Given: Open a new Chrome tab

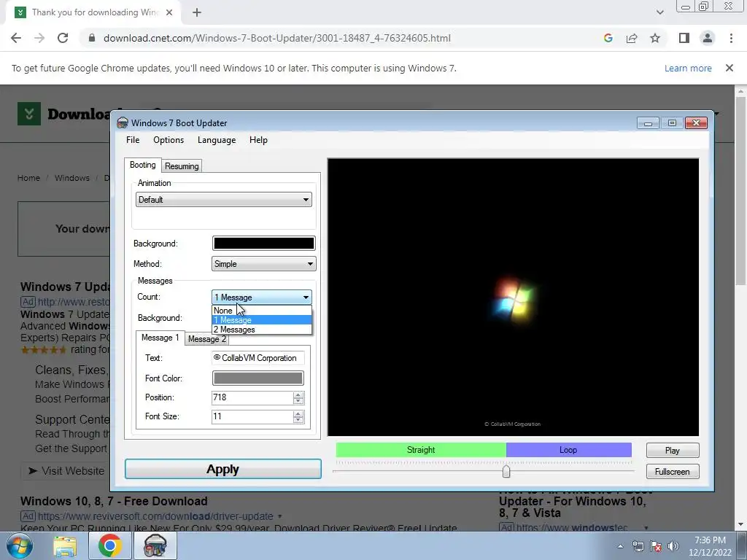Looking at the screenshot, I should (x=197, y=12).
